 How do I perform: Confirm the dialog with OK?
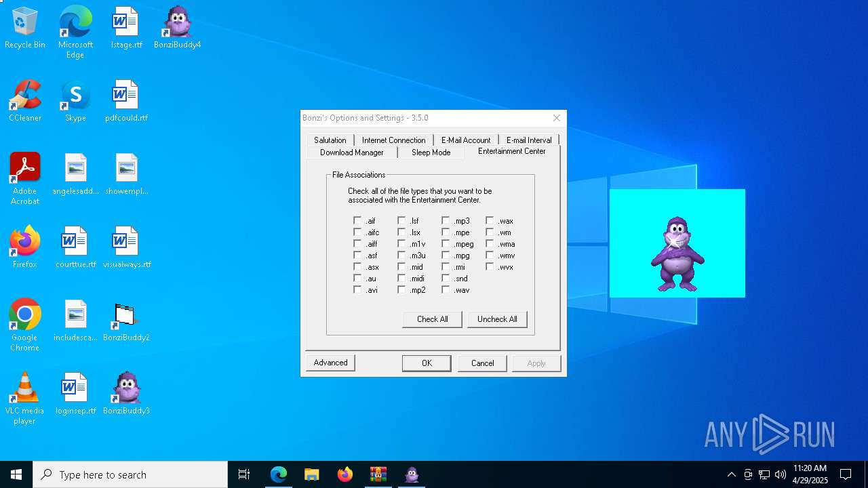point(427,363)
